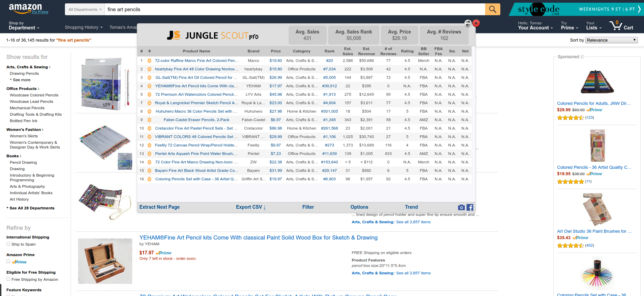The image size is (644, 296).
Task: Enable the Amazon Prime filter checkbox
Action: [x=8, y=261]
